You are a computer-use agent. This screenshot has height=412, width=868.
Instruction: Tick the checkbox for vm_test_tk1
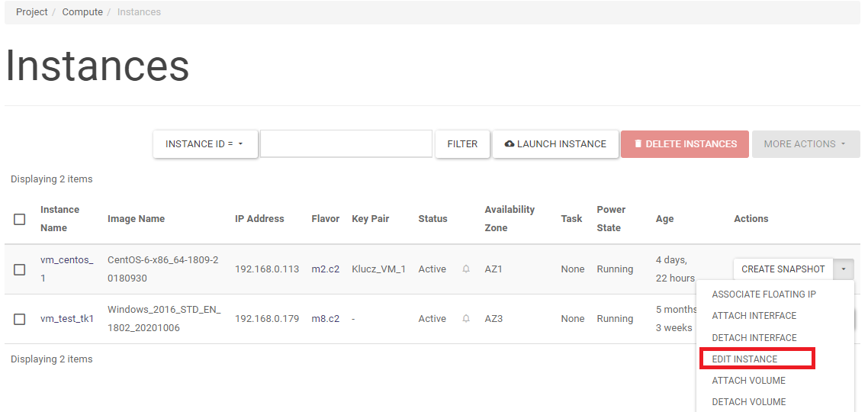coord(20,319)
